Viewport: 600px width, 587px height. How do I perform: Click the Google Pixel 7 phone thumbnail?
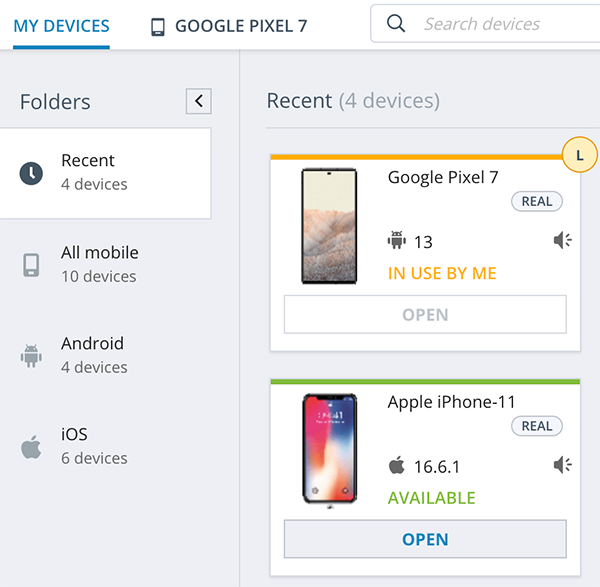click(x=329, y=226)
